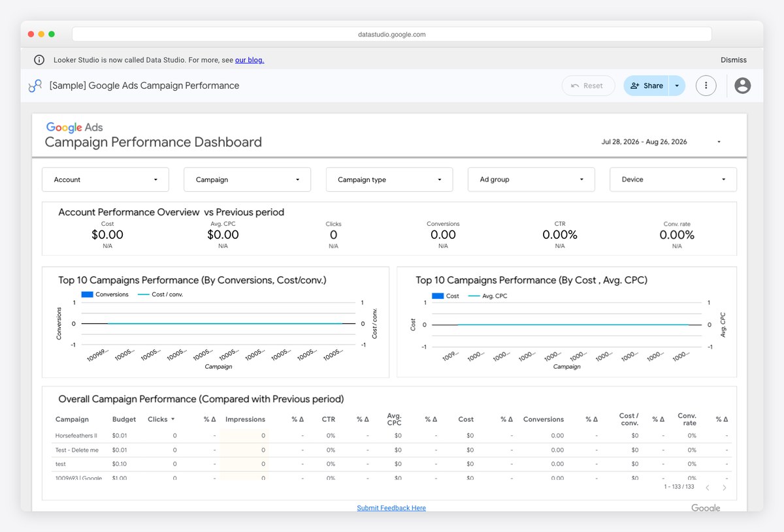Click the Account Performance Overview heading
This screenshot has height=532, width=784.
pos(171,212)
